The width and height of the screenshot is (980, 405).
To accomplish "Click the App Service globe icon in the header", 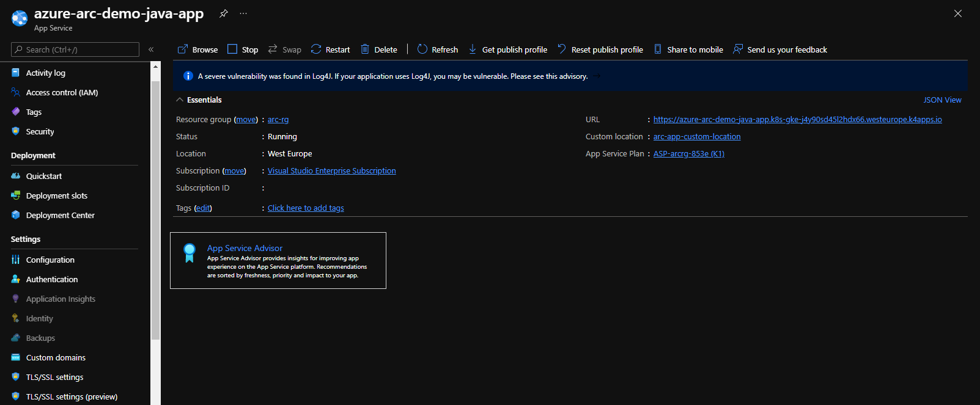I will pyautogui.click(x=20, y=18).
